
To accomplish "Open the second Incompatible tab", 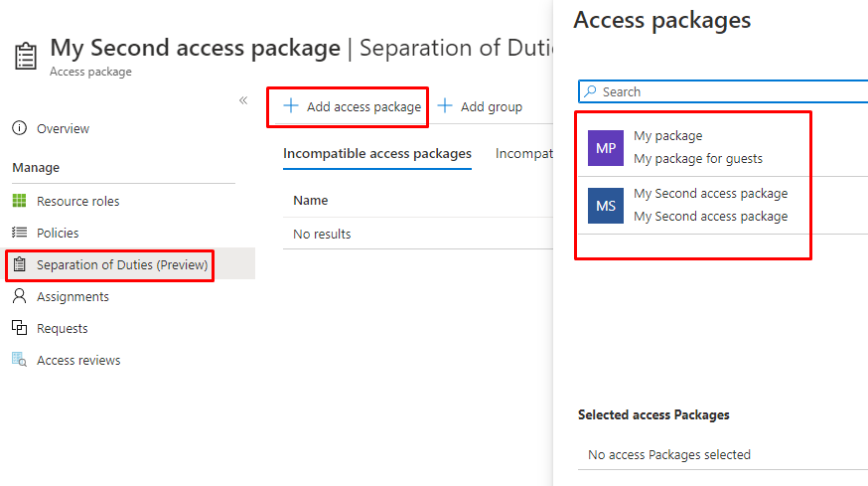I will (x=523, y=153).
